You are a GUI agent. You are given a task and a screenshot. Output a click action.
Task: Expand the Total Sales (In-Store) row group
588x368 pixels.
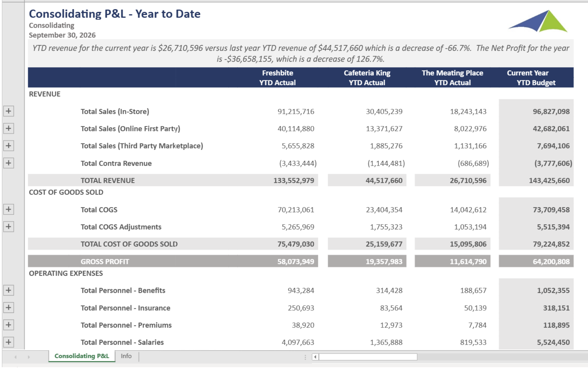pyautogui.click(x=9, y=111)
